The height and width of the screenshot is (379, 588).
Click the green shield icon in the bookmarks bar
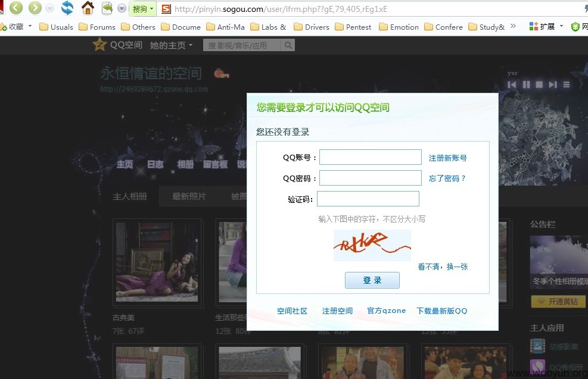click(575, 27)
